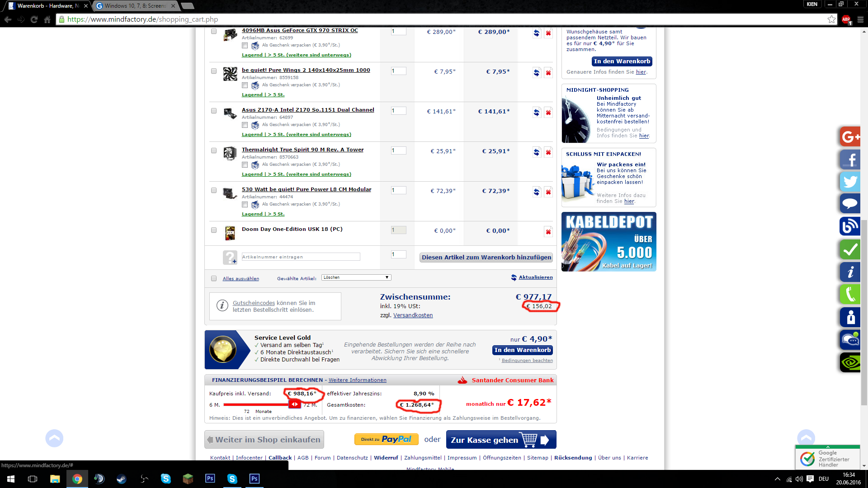Screen dimensions: 868x488
Task: Switch to the Windows 10, 7, 8 Screenshot tab
Action: [136, 6]
